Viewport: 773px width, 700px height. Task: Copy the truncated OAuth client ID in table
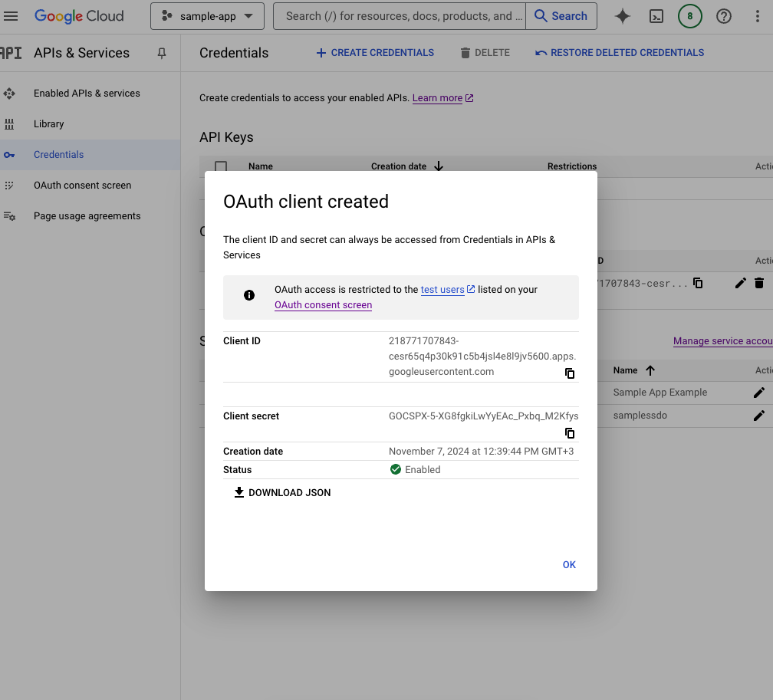[x=698, y=284]
